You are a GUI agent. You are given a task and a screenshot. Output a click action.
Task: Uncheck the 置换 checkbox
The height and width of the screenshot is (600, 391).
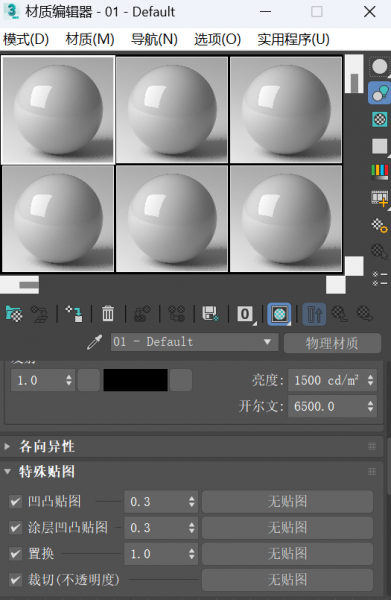(15, 554)
